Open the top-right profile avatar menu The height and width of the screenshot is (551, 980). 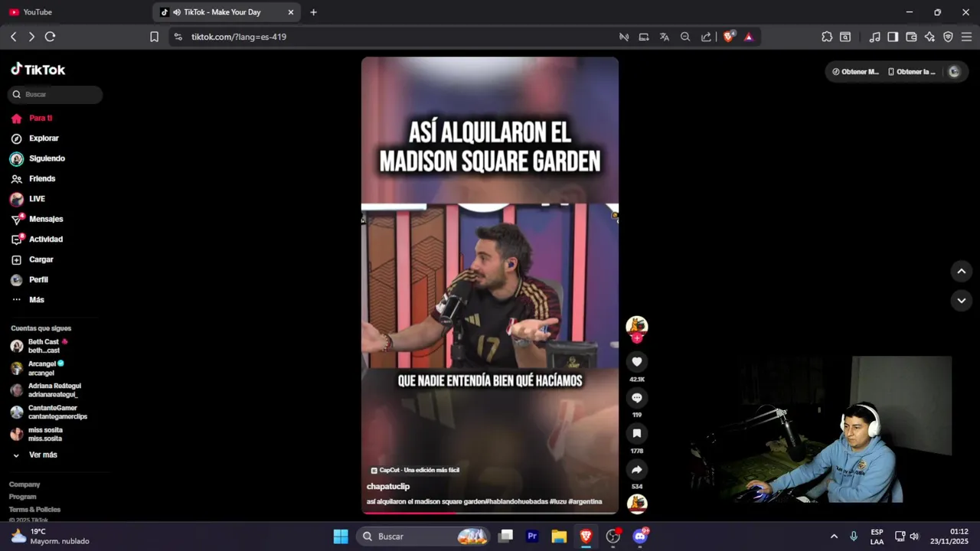[954, 71]
